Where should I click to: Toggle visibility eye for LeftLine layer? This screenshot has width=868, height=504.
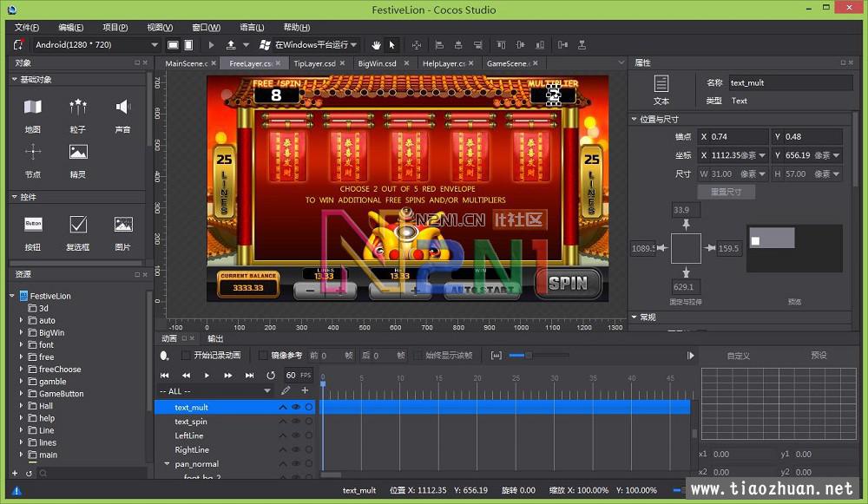click(296, 435)
